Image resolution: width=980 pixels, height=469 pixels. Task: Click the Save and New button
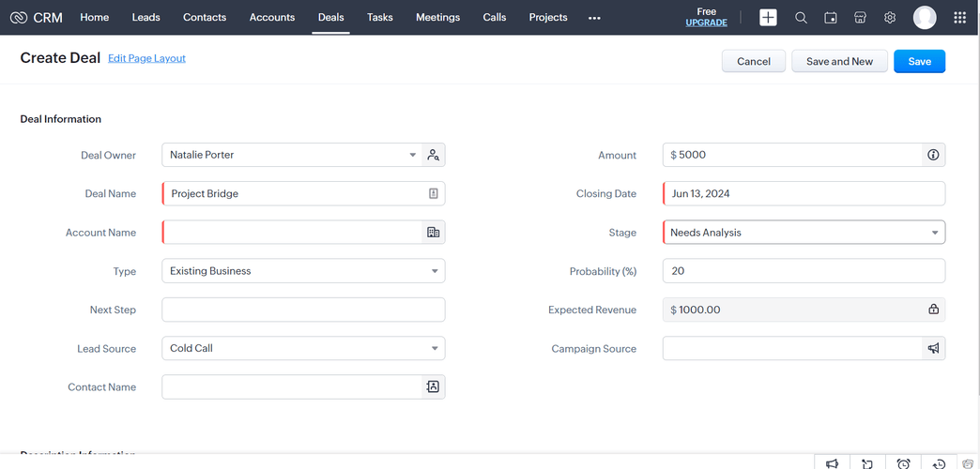pos(839,61)
